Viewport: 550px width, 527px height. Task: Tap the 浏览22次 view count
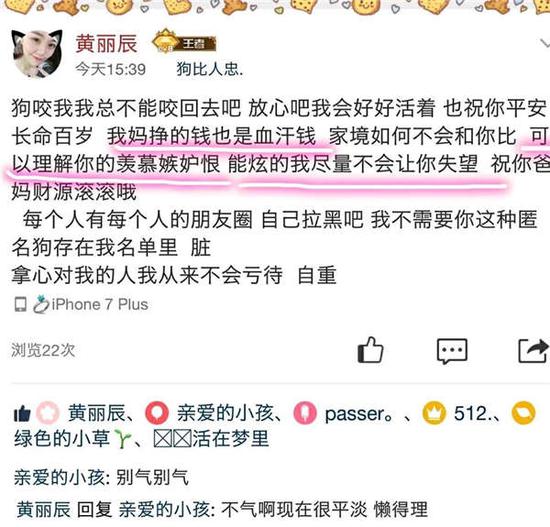(x=43, y=350)
